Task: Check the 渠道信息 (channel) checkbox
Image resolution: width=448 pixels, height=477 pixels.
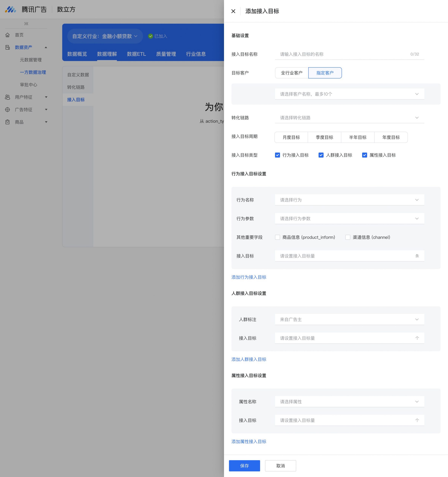Action: coord(348,237)
